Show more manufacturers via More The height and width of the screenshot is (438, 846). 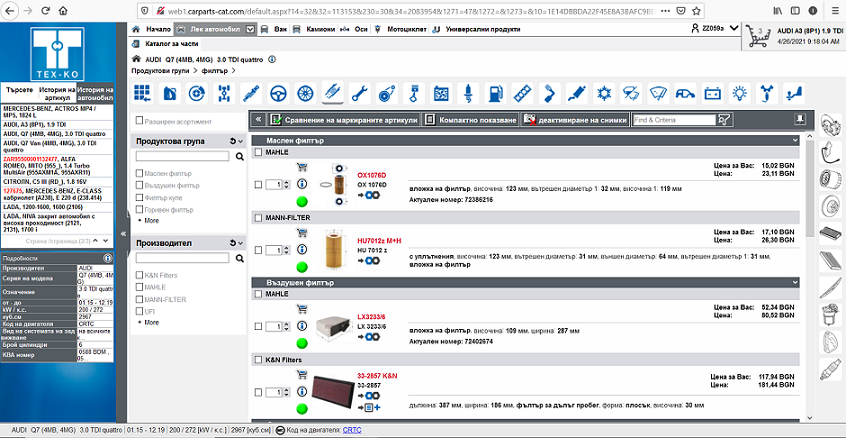coord(152,322)
